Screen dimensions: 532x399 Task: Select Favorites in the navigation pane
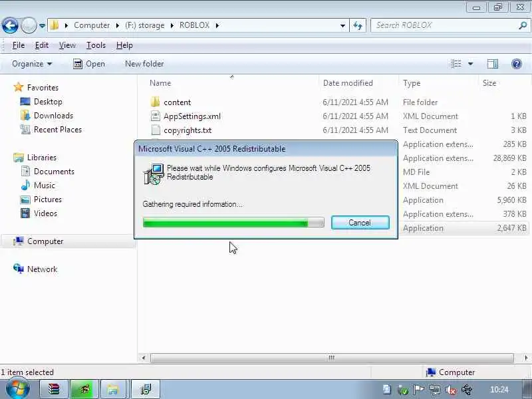click(x=43, y=88)
